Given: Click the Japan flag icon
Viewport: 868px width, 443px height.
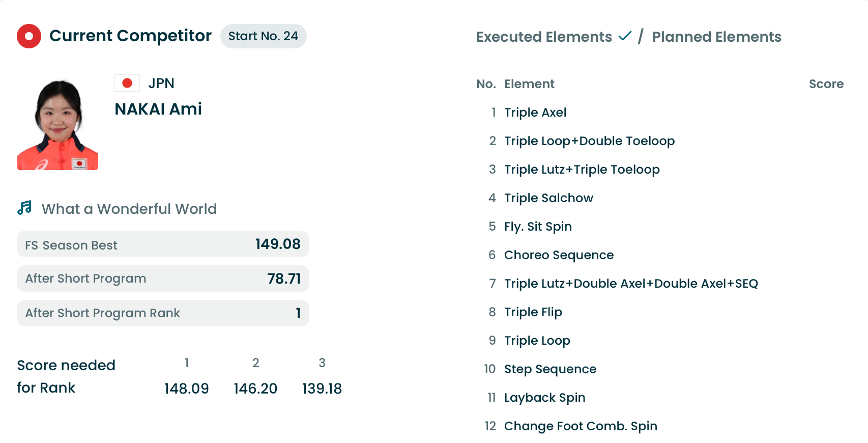Looking at the screenshot, I should (x=127, y=83).
